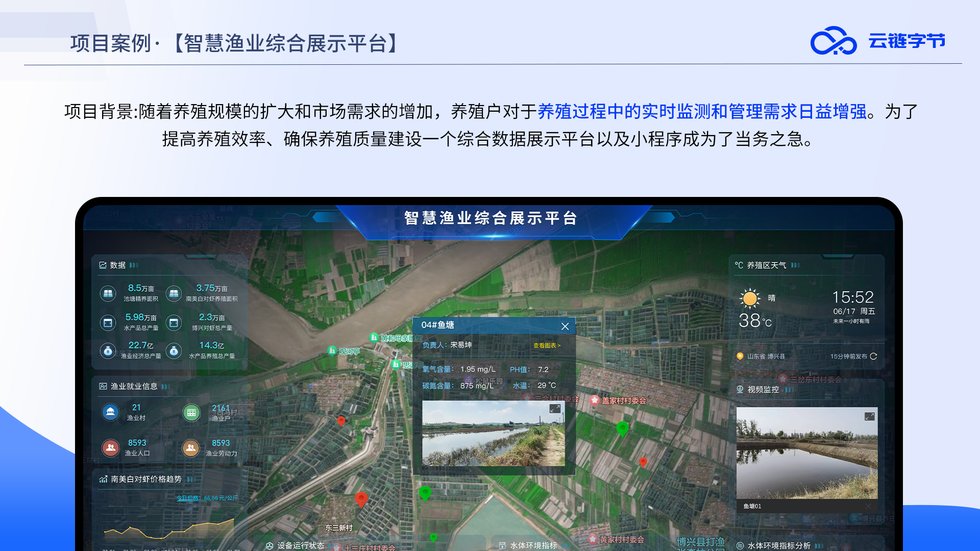Screen dimensions: 980x551
Task: Click the 山东省 博兴县 location pin icon
Action: click(740, 356)
